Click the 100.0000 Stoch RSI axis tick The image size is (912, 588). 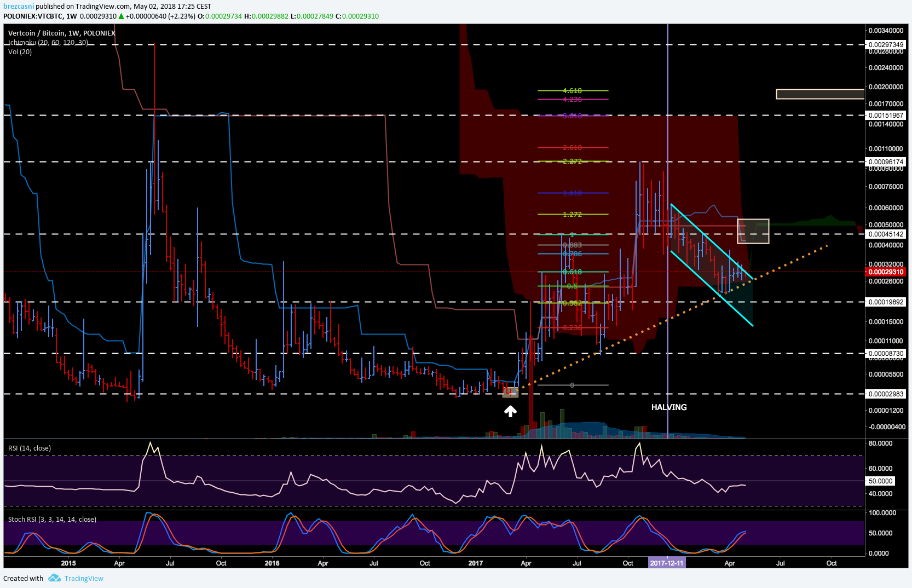pos(882,513)
